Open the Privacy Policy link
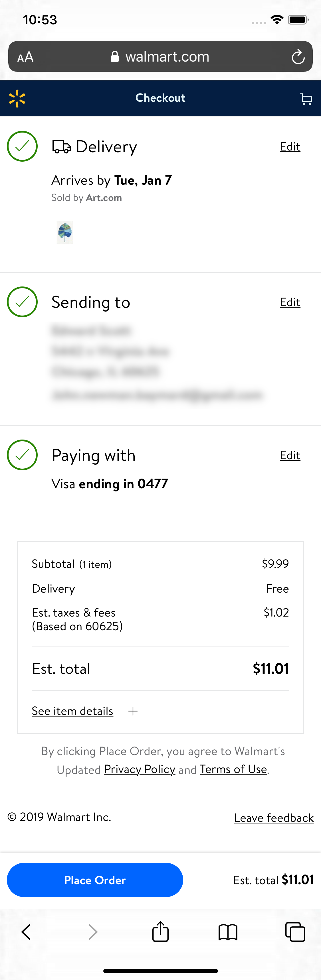Image resolution: width=321 pixels, height=980 pixels. click(x=139, y=769)
